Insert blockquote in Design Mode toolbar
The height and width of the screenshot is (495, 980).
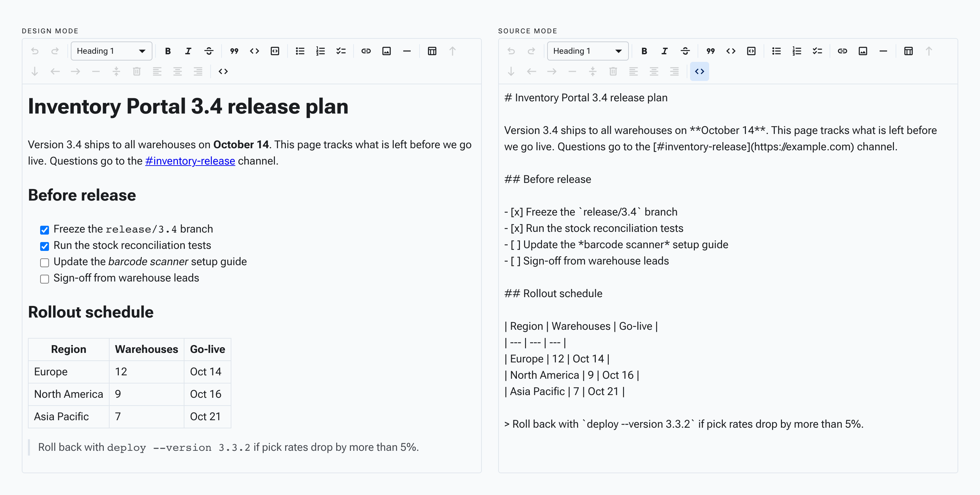click(x=234, y=51)
